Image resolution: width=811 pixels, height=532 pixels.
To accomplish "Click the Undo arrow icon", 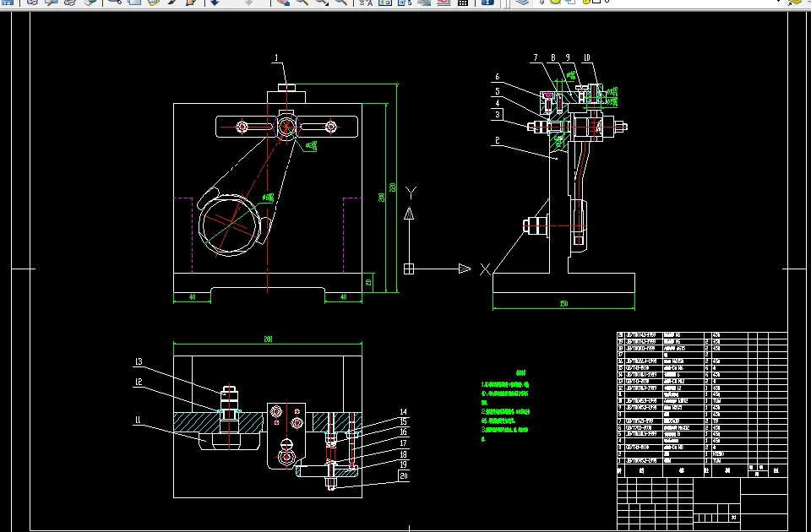I will [x=215, y=3].
